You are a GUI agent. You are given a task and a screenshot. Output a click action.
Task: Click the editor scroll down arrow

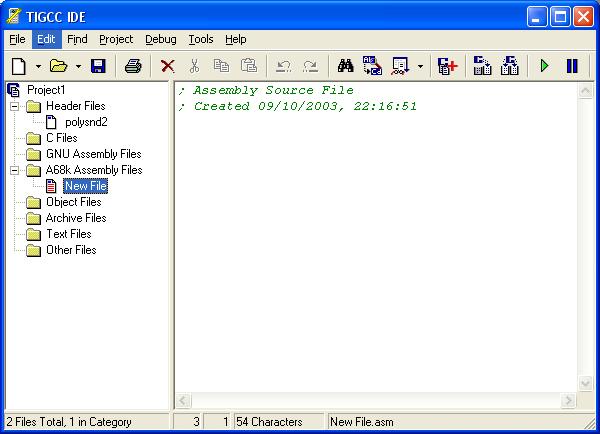click(x=585, y=383)
